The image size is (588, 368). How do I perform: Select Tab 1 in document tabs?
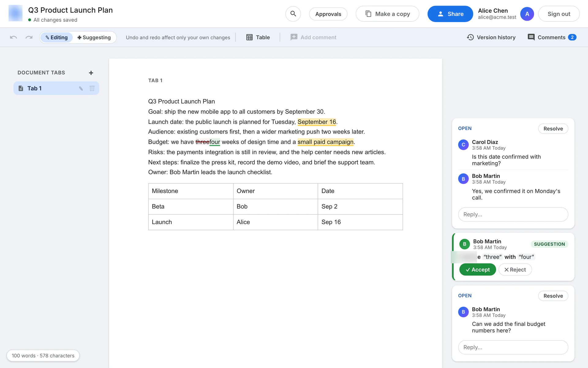click(56, 88)
